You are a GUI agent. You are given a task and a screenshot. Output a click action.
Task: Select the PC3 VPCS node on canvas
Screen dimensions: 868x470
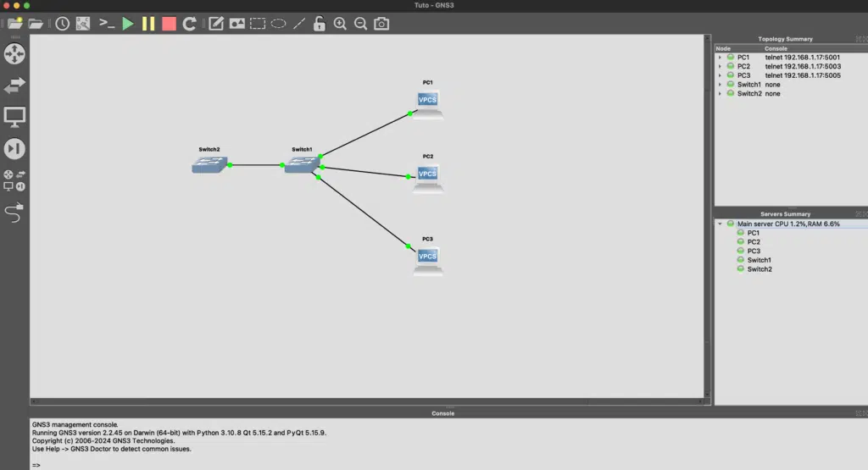coord(427,261)
